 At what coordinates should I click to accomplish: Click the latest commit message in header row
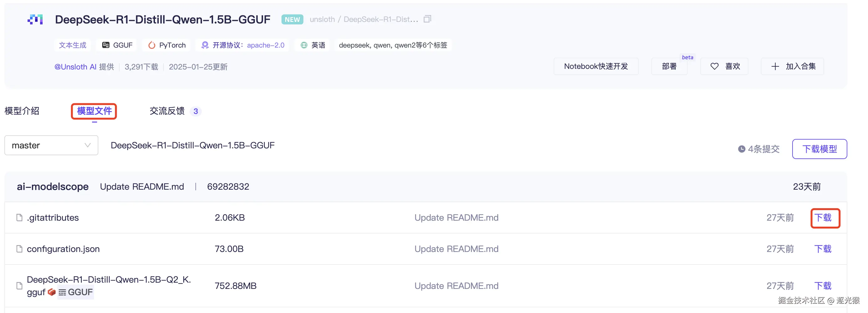point(142,187)
